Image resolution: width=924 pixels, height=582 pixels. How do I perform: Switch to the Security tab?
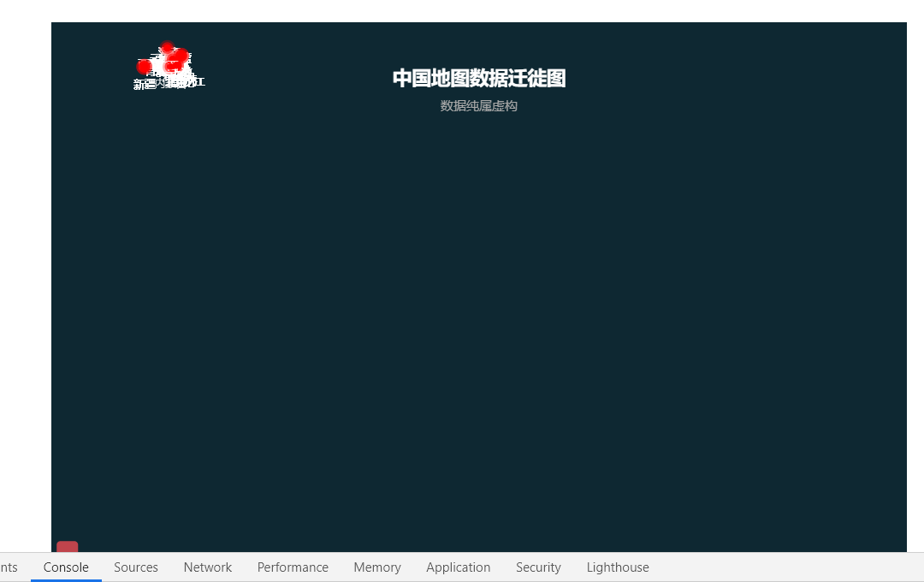click(x=539, y=567)
